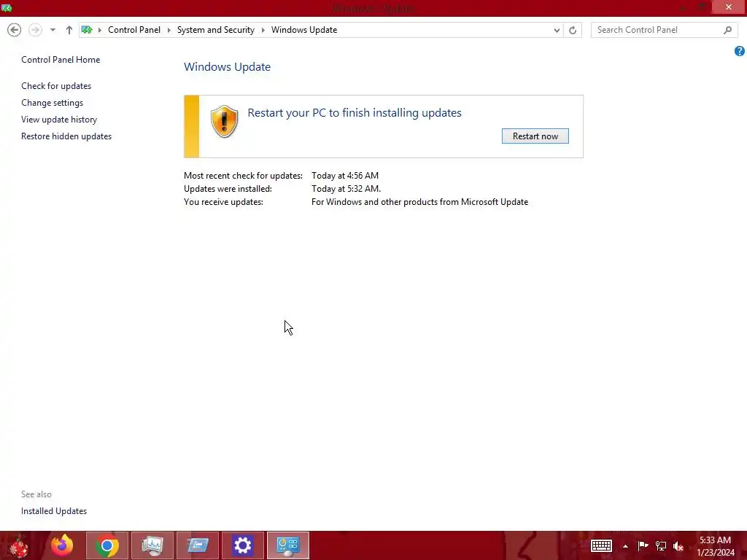Screen dimensions: 747x560
Task: Click Check for updates
Action: (x=56, y=86)
